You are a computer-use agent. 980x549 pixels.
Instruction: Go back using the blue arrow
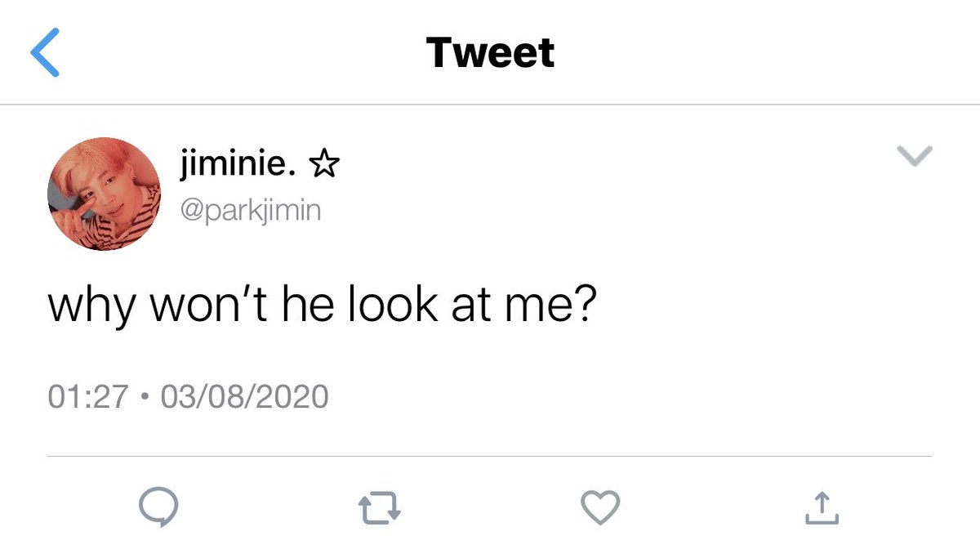45,53
